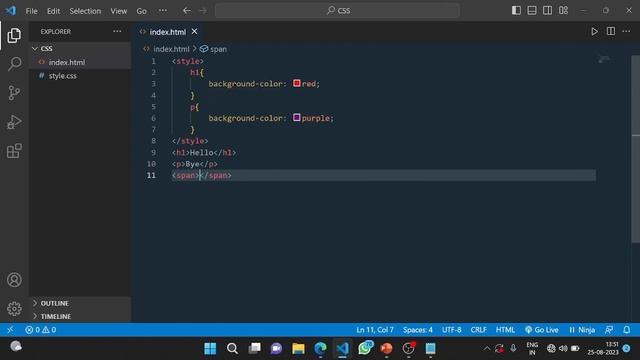The image size is (640, 360).
Task: Place cursor in <h1>Hello</h1> line
Action: pyautogui.click(x=204, y=152)
